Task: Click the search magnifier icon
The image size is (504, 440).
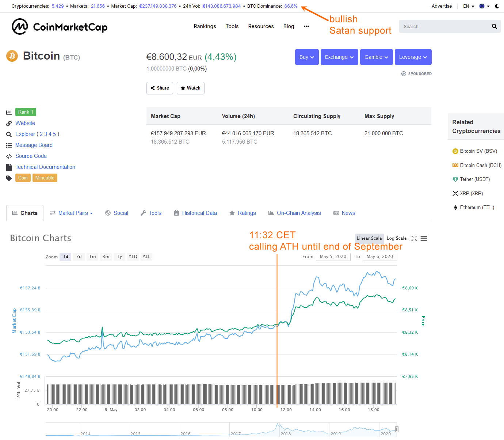Action: click(495, 26)
